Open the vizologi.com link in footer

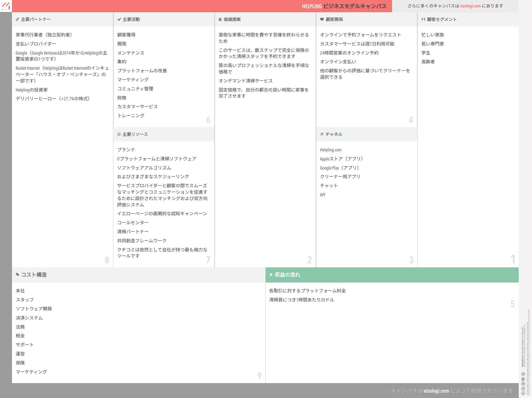436,391
